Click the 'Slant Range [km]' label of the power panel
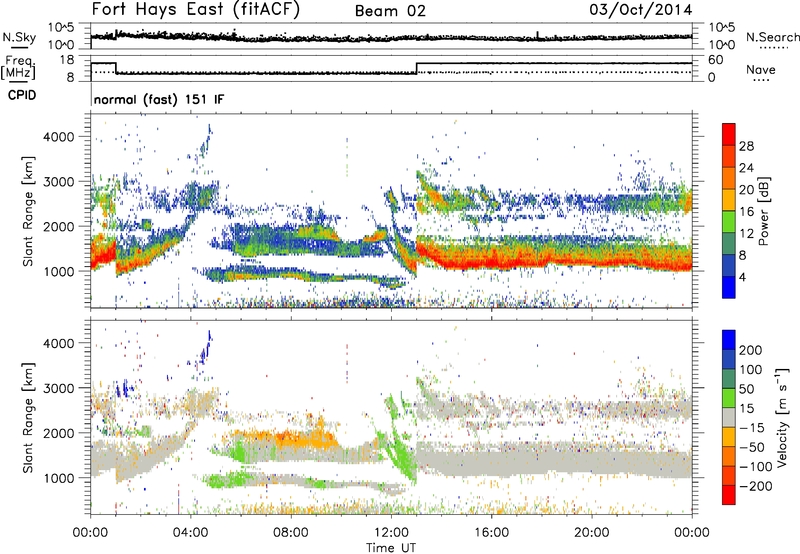The height and width of the screenshot is (554, 800). (x=28, y=211)
